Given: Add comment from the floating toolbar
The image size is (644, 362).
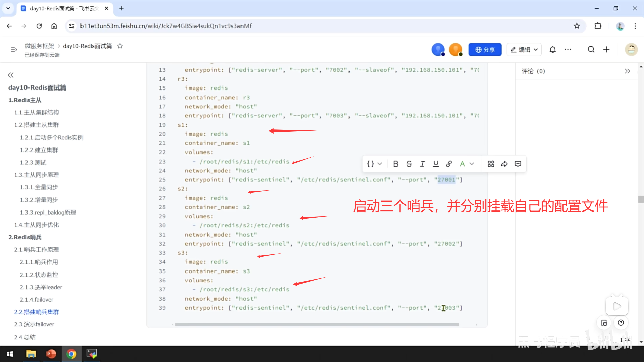Looking at the screenshot, I should click(x=518, y=164).
